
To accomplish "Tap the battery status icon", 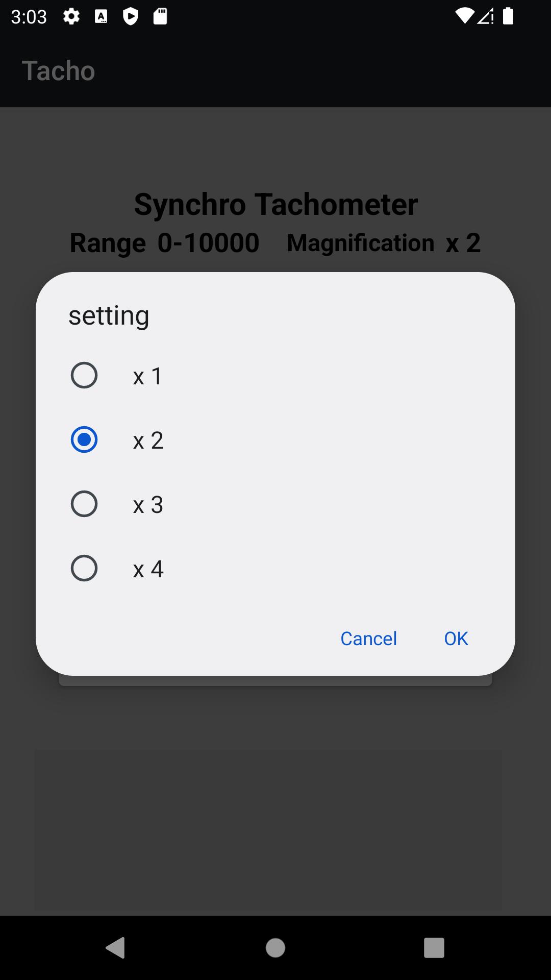I will [x=508, y=16].
